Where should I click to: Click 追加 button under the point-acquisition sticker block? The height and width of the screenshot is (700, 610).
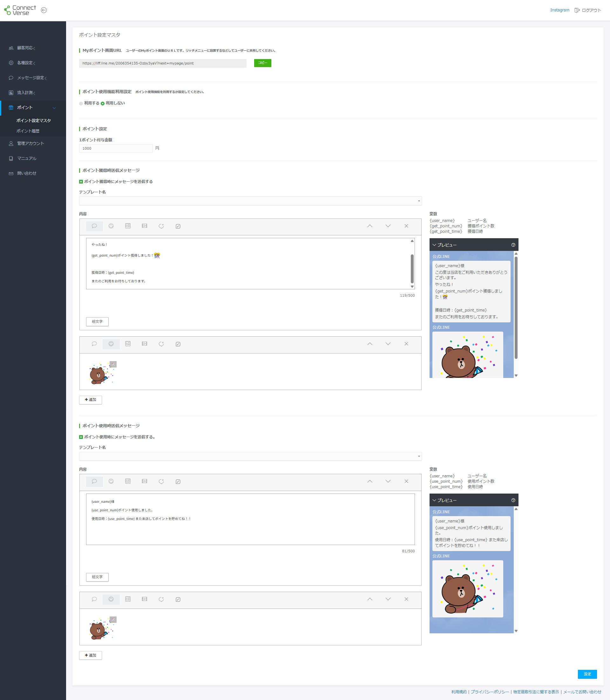pos(91,400)
